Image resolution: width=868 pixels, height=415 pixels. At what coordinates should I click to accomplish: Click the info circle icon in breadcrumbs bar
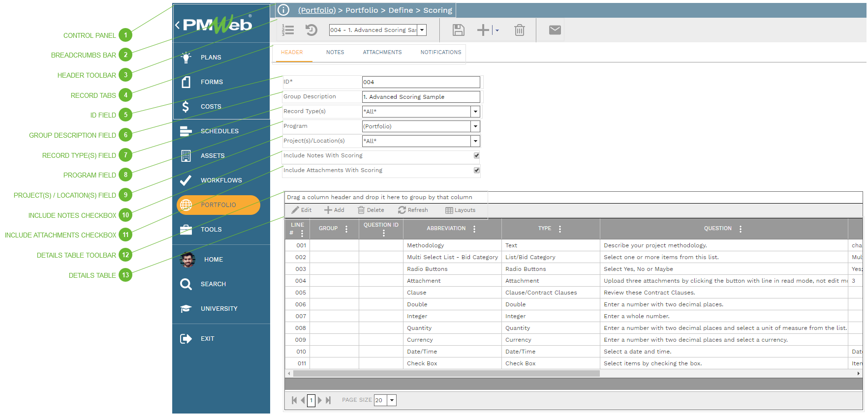pyautogui.click(x=283, y=10)
